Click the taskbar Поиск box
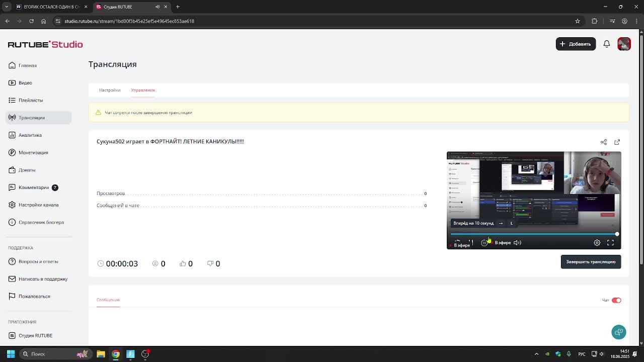Screen dimensions: 644x362 (x=54, y=354)
